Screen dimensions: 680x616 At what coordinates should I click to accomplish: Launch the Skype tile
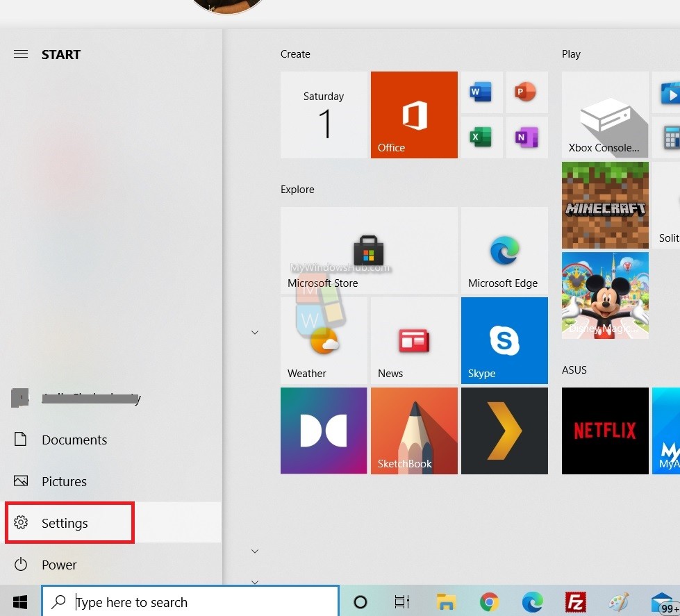[504, 340]
